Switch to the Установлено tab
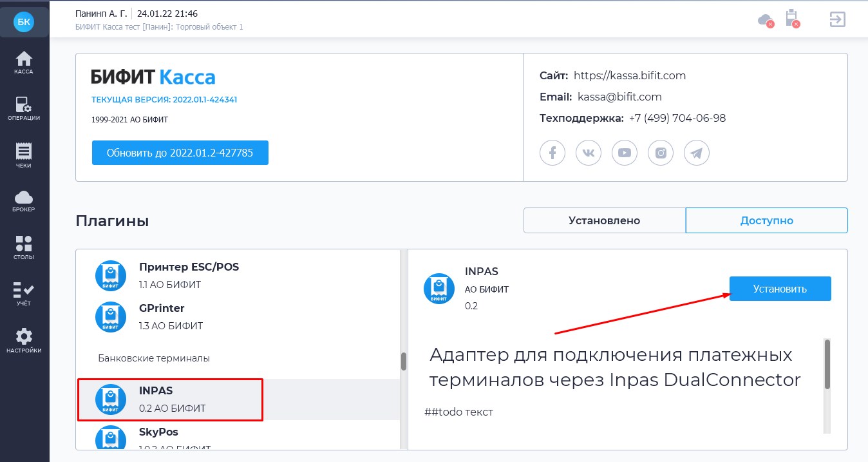Viewport: 868px width, 462px height. (605, 220)
